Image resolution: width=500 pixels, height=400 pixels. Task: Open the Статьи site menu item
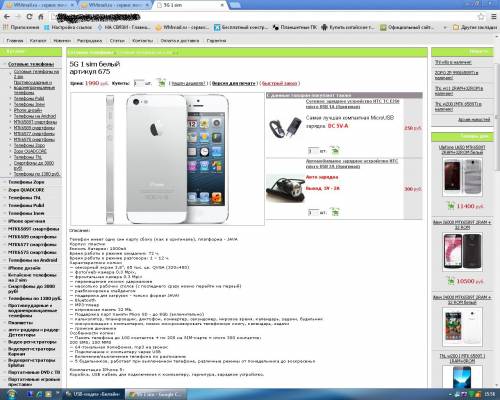click(x=117, y=41)
